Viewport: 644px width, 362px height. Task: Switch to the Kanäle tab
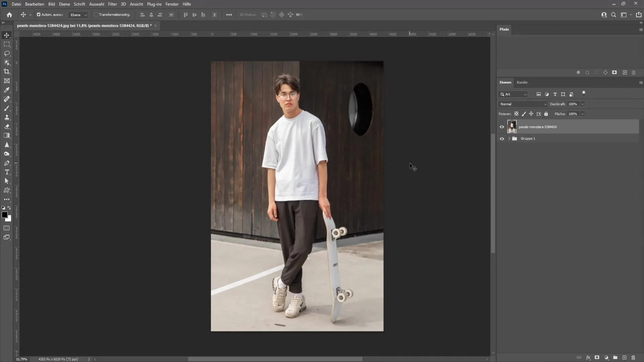[x=522, y=82]
